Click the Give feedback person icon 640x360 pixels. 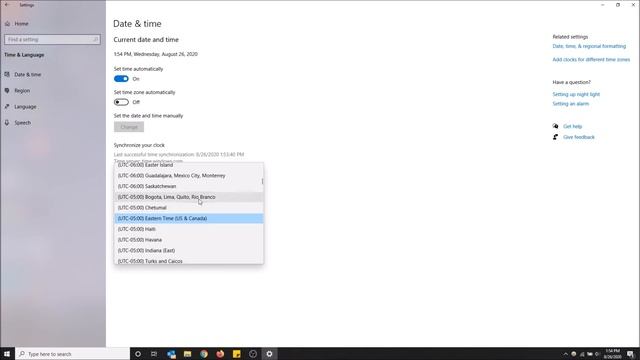555,137
